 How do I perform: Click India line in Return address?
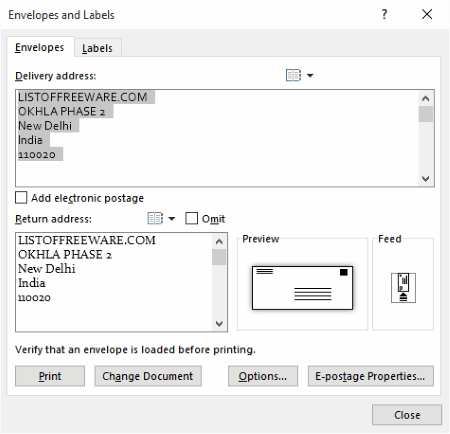tap(32, 283)
